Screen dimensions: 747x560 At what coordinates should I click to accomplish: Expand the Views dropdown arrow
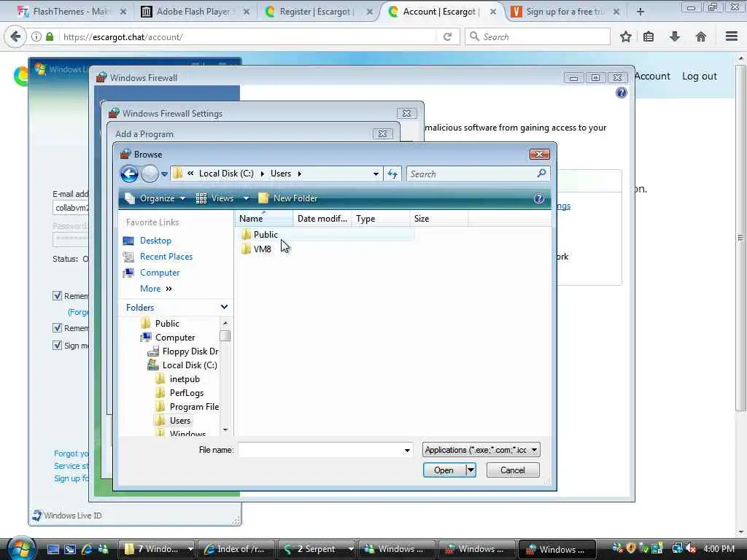tap(246, 198)
